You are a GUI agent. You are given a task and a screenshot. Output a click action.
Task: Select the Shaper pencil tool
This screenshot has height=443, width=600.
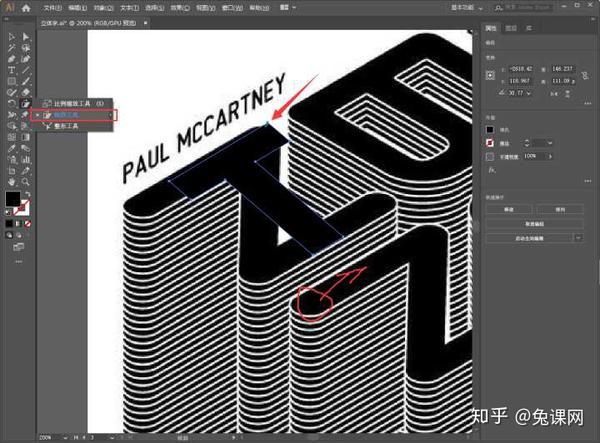tap(11, 93)
